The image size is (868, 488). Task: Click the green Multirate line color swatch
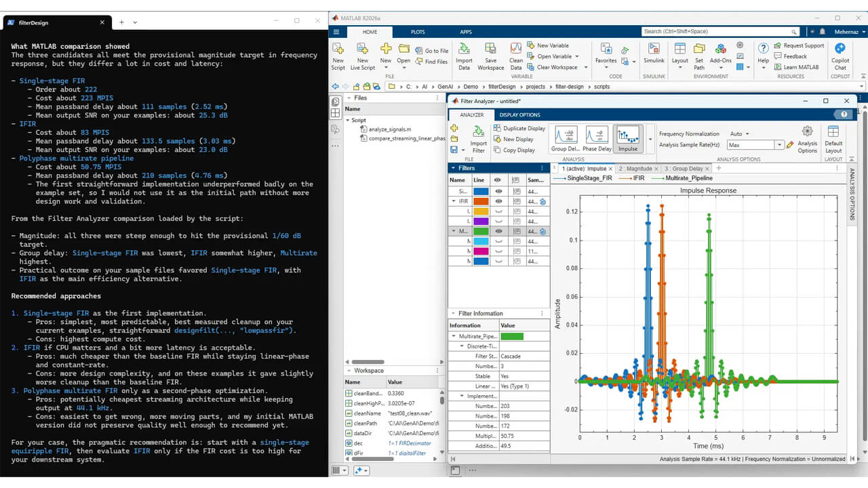[481, 231]
